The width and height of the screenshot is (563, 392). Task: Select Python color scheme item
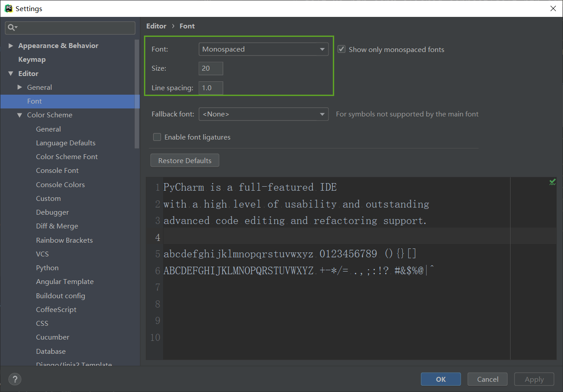[x=47, y=268]
